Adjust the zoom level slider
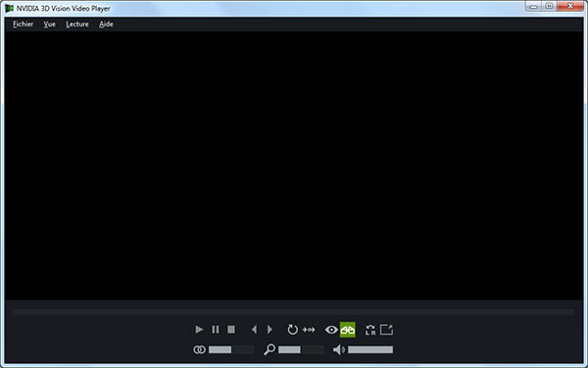588x368 pixels. pyautogui.click(x=301, y=349)
